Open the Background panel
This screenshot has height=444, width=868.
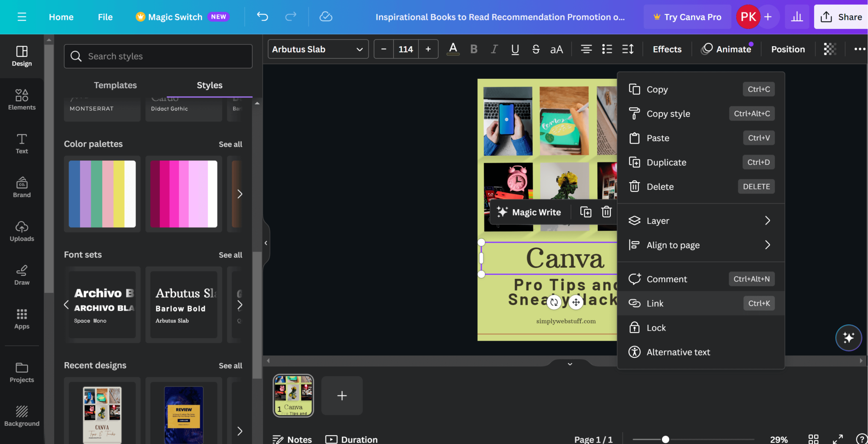(x=22, y=416)
